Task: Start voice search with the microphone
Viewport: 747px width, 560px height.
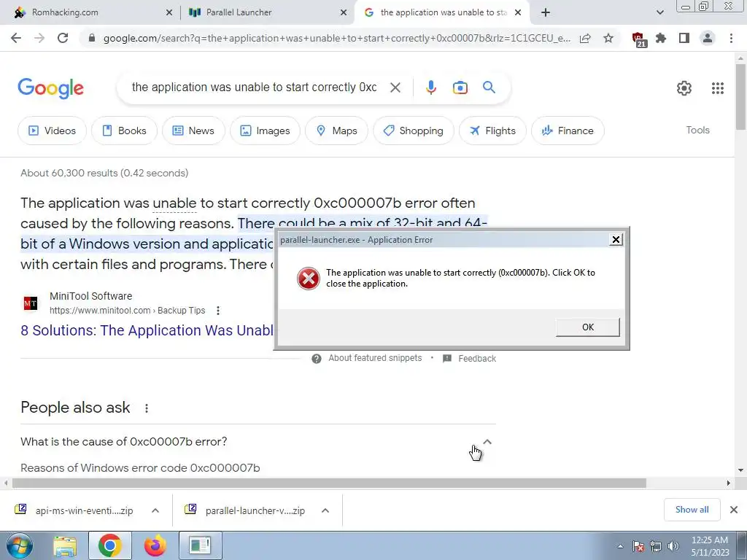Action: [x=430, y=87]
